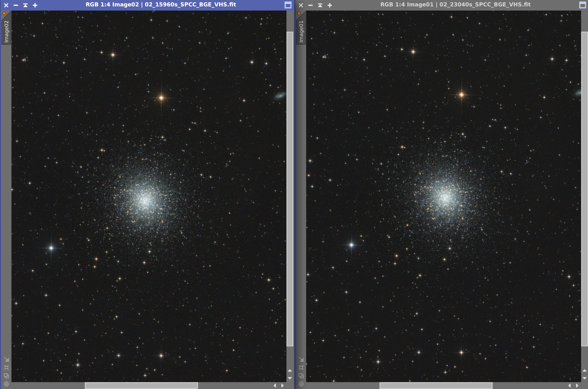Click the scroll-up arrow in Image01 window

(585, 370)
